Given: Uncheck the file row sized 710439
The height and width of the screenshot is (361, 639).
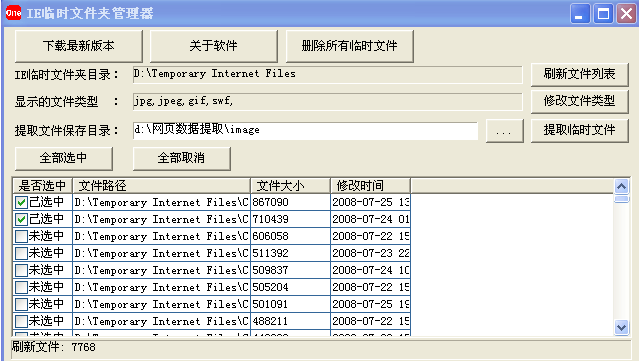Looking at the screenshot, I should [x=21, y=219].
